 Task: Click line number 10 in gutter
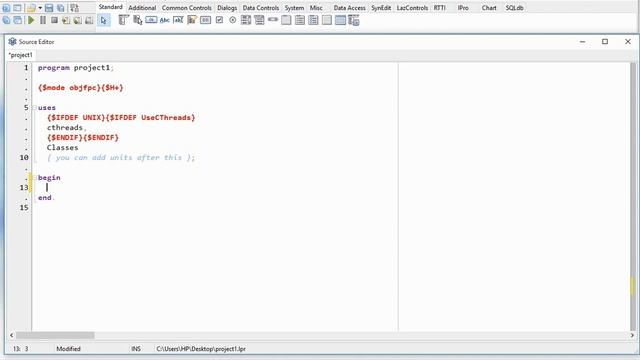(24, 158)
